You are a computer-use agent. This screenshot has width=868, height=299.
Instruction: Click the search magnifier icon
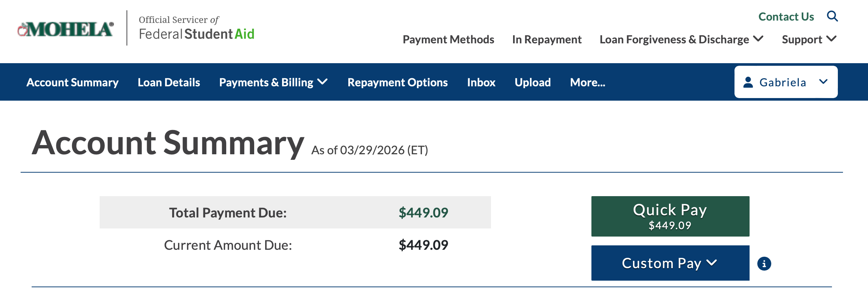point(832,16)
